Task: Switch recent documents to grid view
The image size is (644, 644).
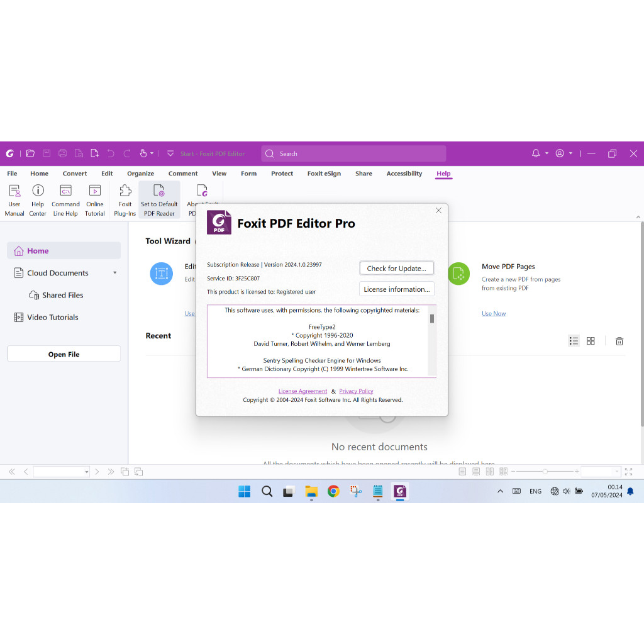Action: [590, 340]
